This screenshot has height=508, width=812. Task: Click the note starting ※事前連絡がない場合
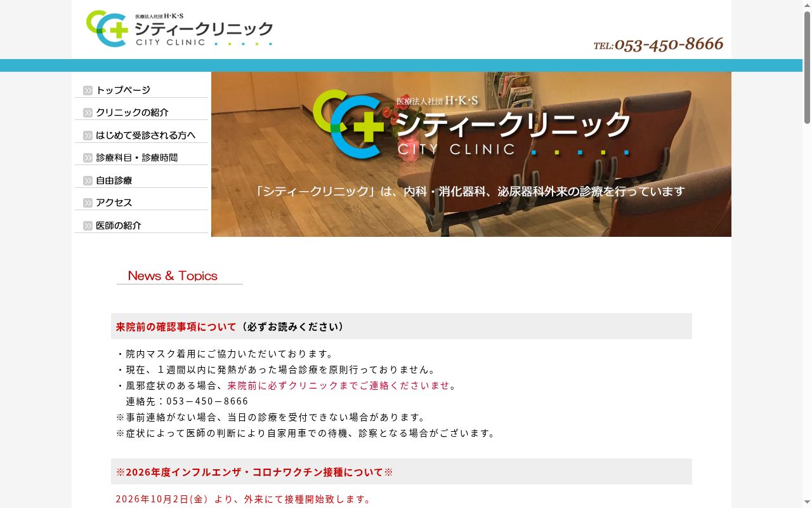272,417
